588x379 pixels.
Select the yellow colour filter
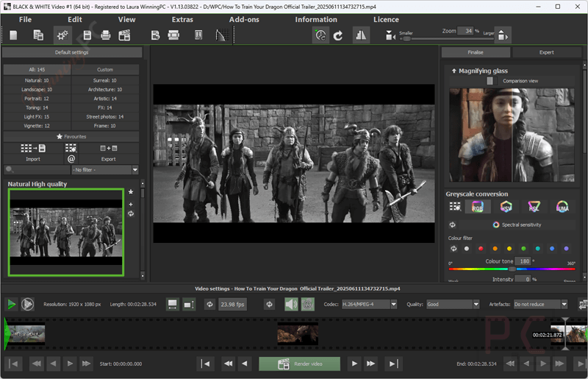[x=509, y=248]
